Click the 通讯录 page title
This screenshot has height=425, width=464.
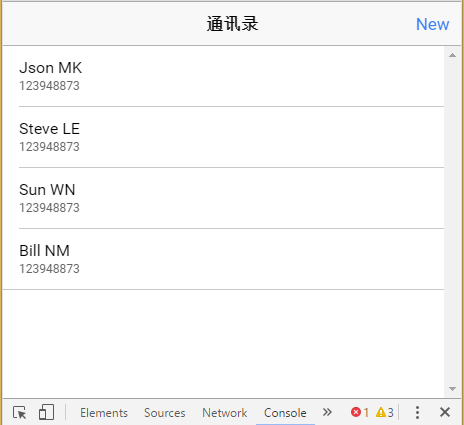[x=232, y=24]
